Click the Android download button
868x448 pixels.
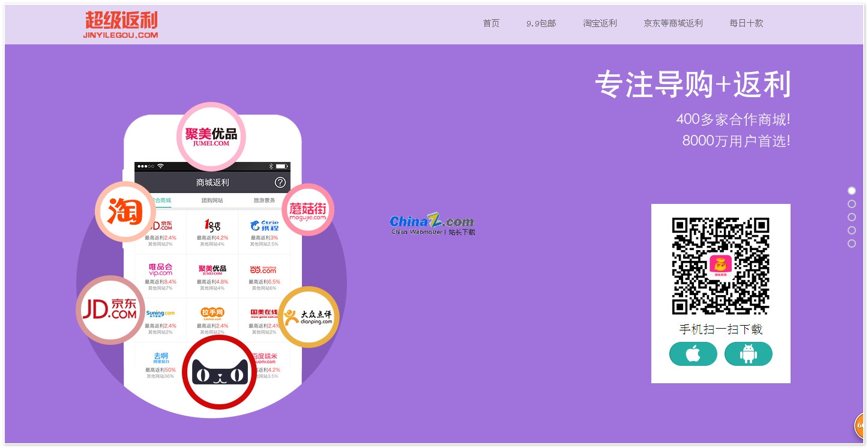[749, 354]
